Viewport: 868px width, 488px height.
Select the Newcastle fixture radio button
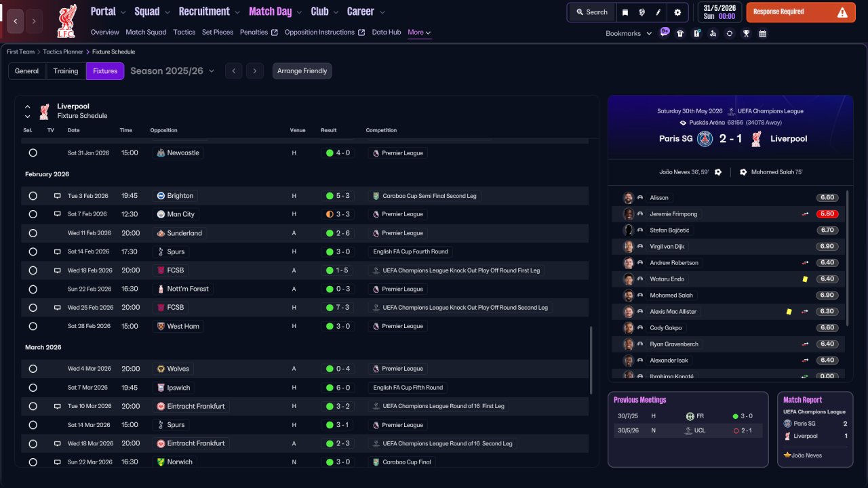[33, 153]
